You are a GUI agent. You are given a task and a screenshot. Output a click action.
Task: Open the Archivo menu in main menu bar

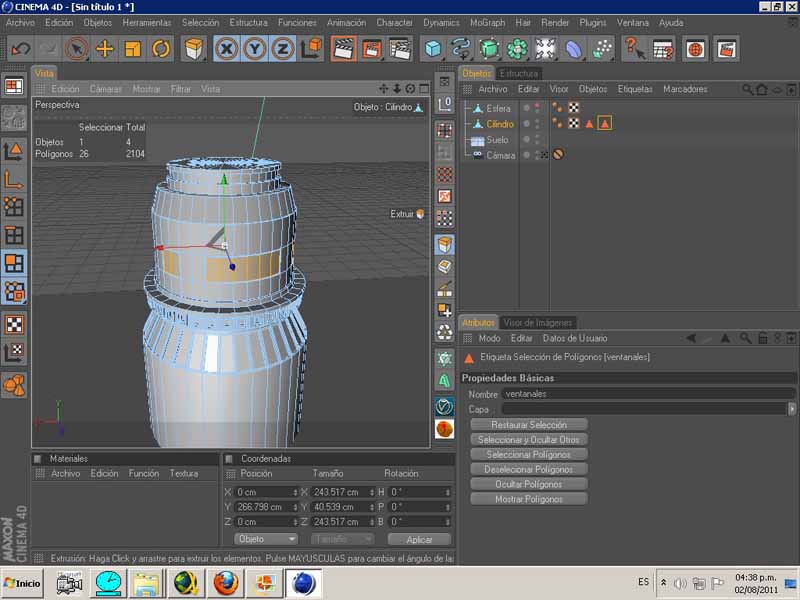[x=20, y=22]
